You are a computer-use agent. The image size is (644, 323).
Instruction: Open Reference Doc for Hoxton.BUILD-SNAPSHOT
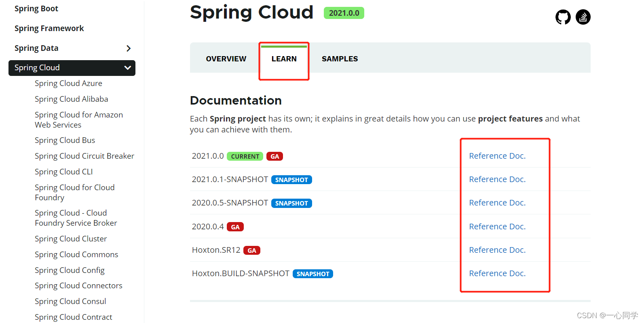tap(497, 273)
